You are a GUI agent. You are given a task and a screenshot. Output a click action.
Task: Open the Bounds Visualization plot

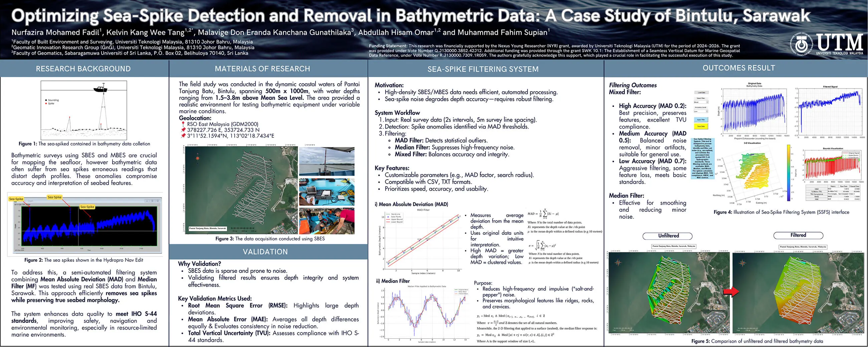[832, 165]
